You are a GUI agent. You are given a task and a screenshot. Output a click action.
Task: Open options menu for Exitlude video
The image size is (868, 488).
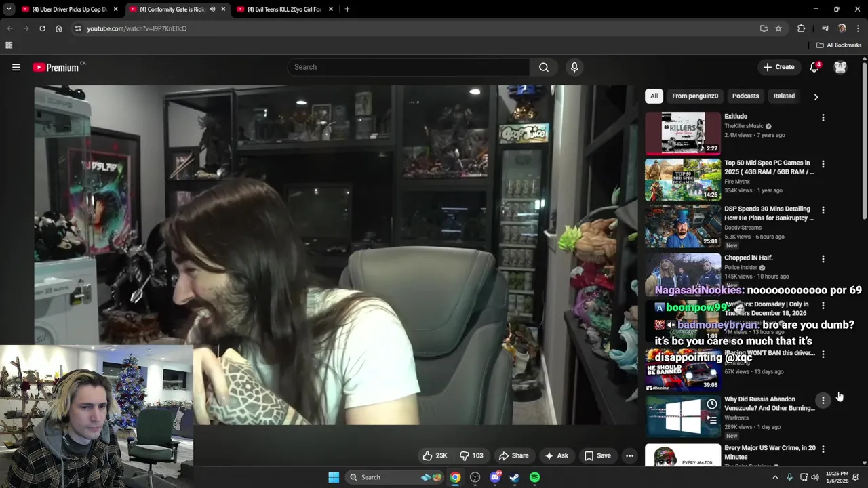[823, 117]
